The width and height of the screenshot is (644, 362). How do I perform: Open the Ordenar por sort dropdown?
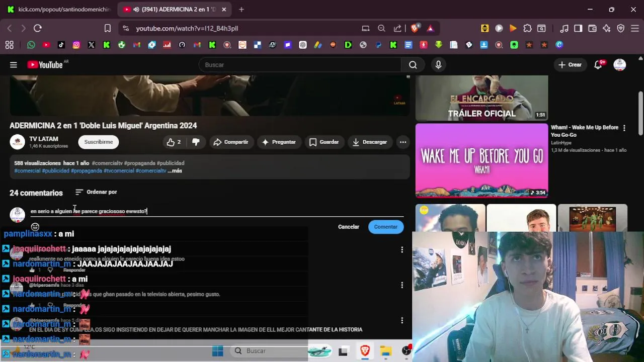(x=96, y=192)
